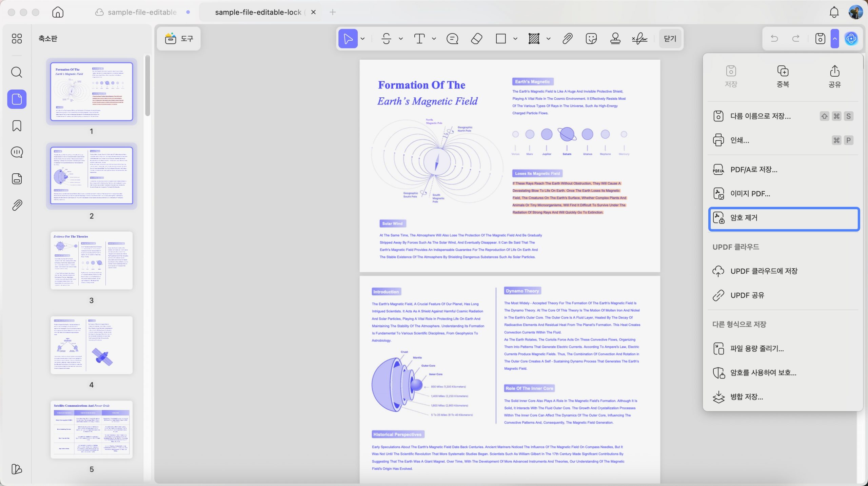Screen dimensions: 868x486
Task: Click 공유 share in the menu
Action: point(835,77)
